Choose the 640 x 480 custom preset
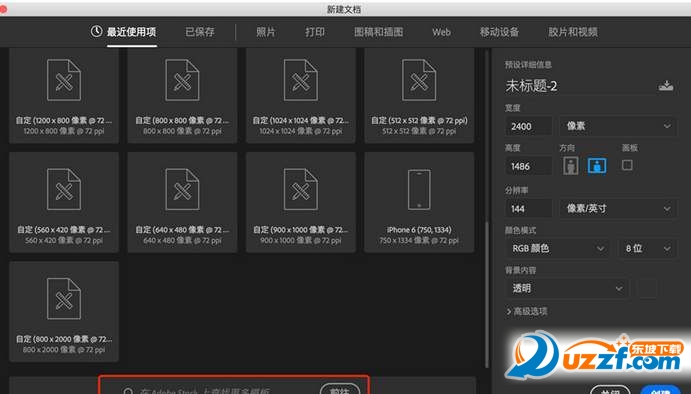The height and width of the screenshot is (394, 691). [x=182, y=202]
